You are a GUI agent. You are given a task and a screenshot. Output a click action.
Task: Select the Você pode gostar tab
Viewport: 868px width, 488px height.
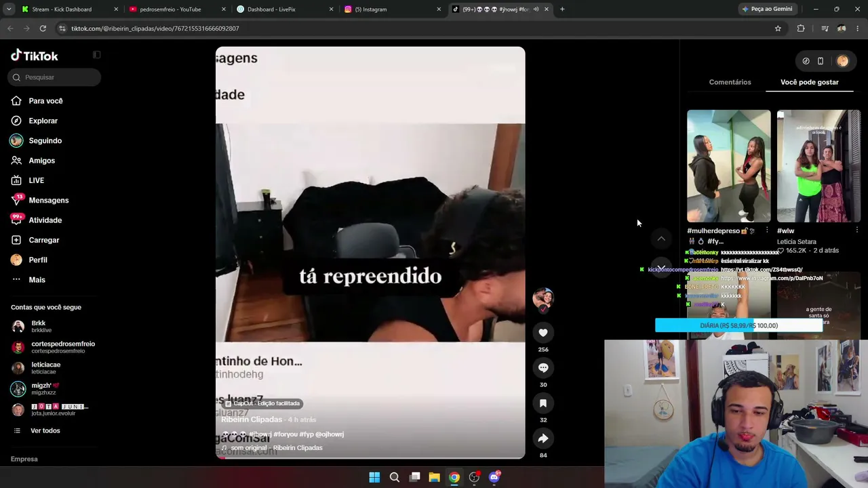(810, 82)
